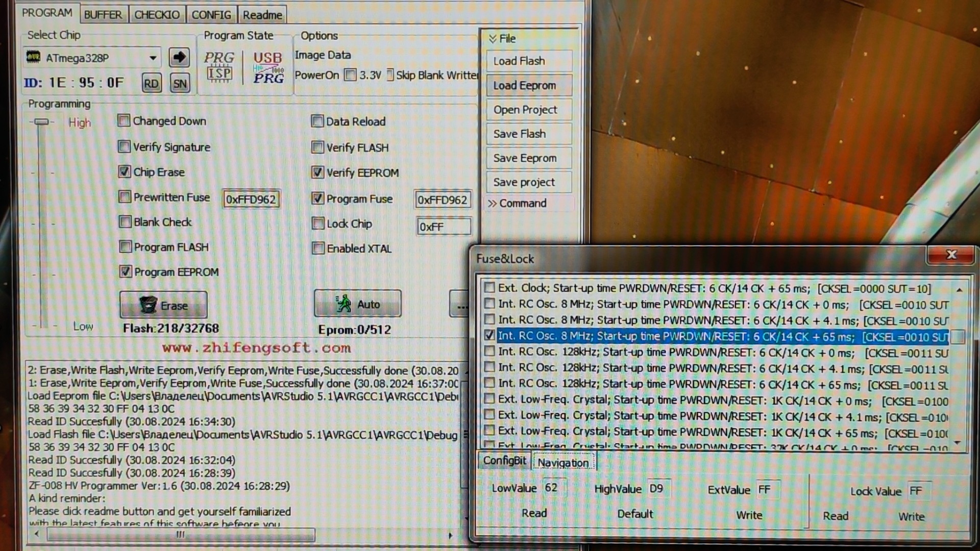Toggle the Blank Check checkbox
This screenshot has width=980, height=551.
125,221
